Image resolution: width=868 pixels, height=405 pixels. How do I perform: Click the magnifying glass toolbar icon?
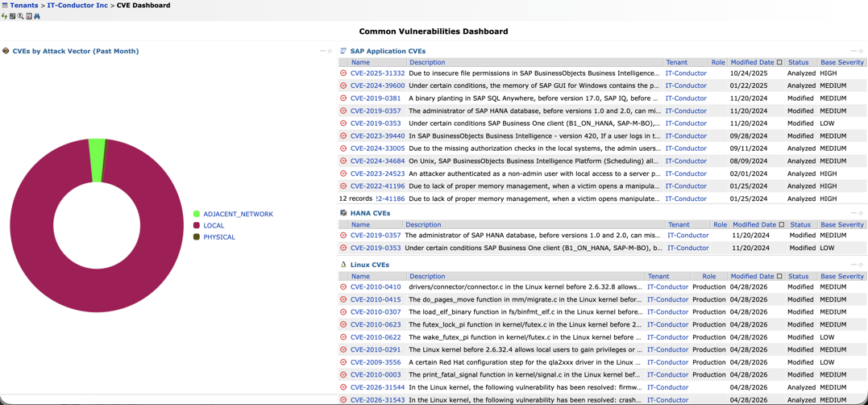click(20, 16)
